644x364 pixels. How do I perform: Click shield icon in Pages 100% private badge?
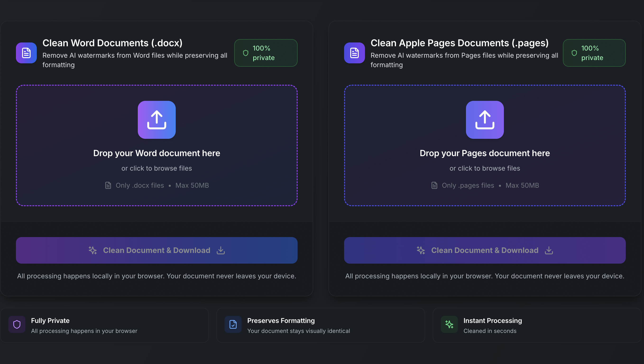point(574,53)
